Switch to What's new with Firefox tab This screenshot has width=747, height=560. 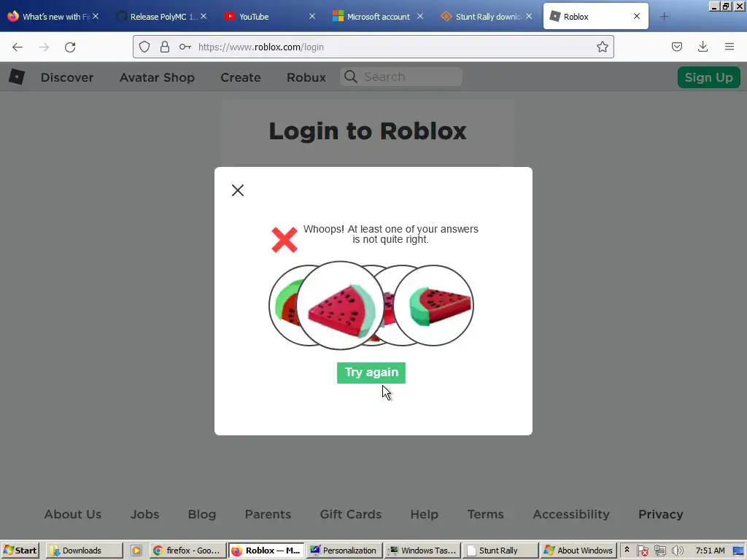point(53,16)
